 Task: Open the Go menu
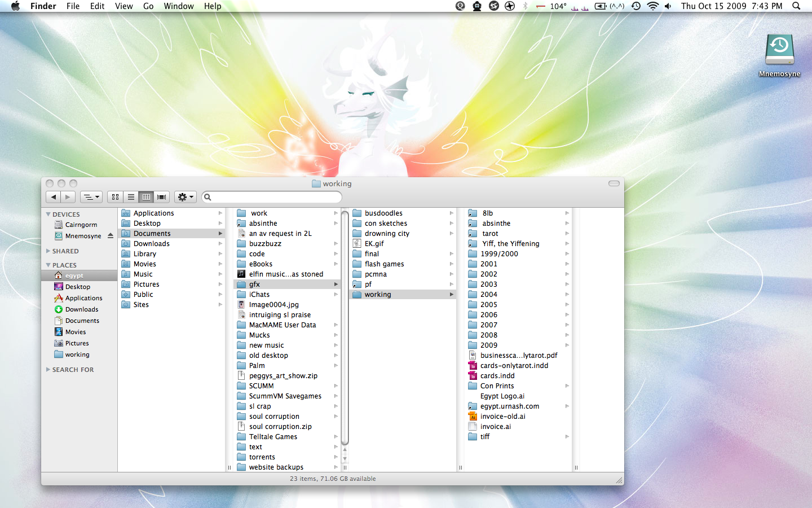(148, 6)
